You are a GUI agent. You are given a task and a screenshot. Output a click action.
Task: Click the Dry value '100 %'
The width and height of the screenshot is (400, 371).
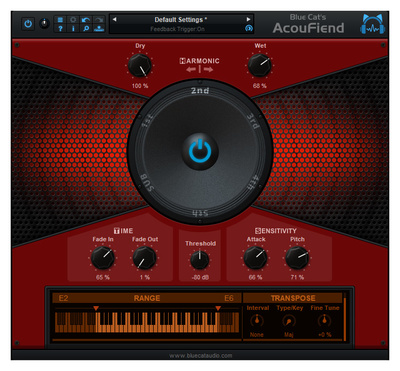(x=140, y=86)
